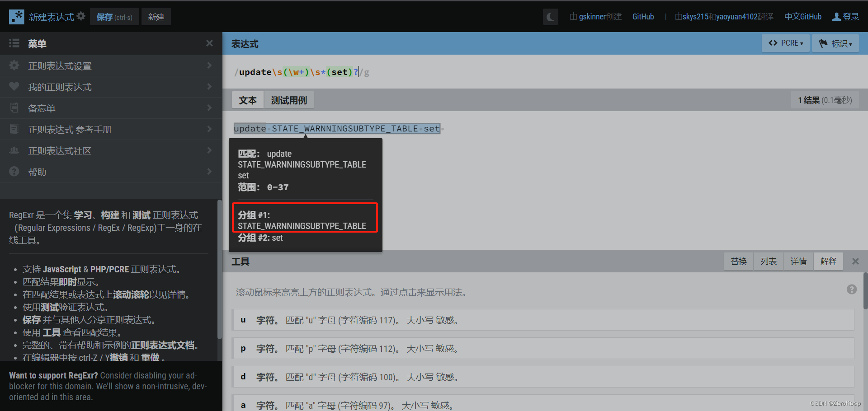Switch to the 文本 tab

[248, 100]
